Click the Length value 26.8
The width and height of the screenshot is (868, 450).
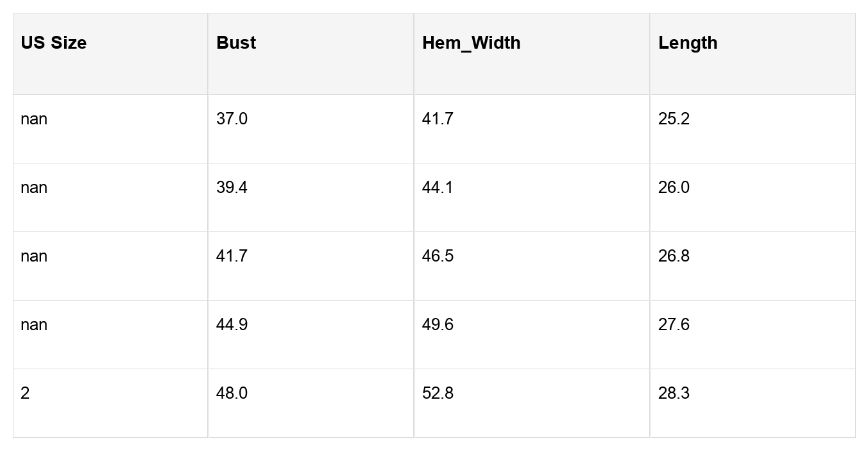tap(674, 256)
